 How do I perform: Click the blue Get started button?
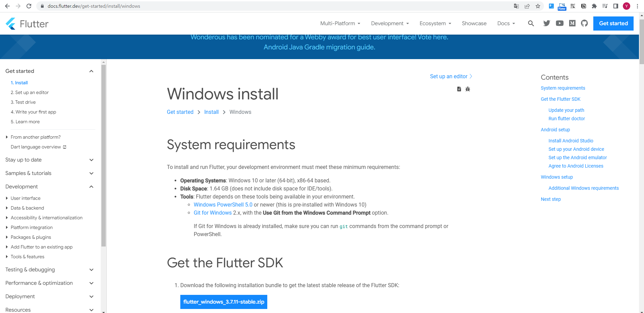click(613, 23)
